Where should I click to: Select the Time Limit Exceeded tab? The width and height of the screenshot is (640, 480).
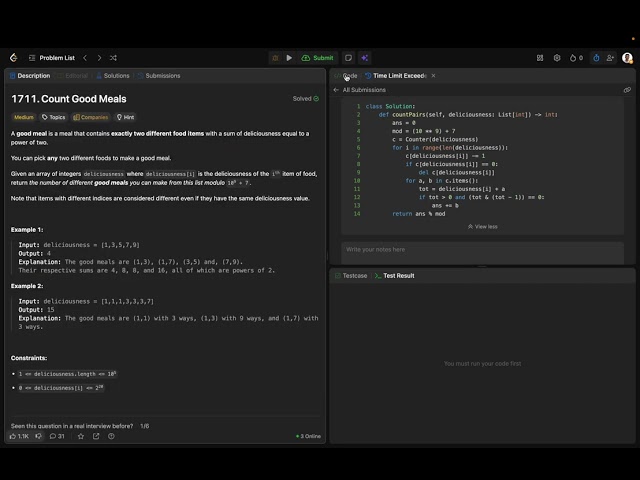tap(396, 76)
